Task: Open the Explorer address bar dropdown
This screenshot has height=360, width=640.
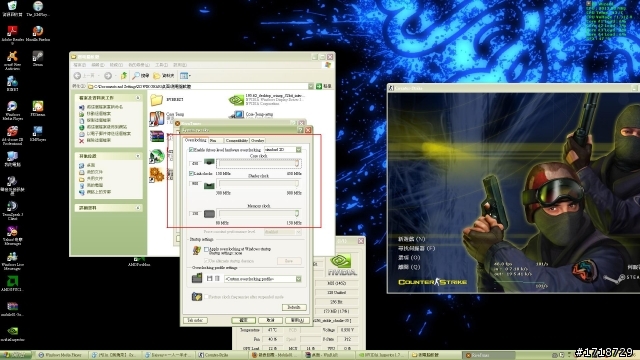Action: (311, 86)
